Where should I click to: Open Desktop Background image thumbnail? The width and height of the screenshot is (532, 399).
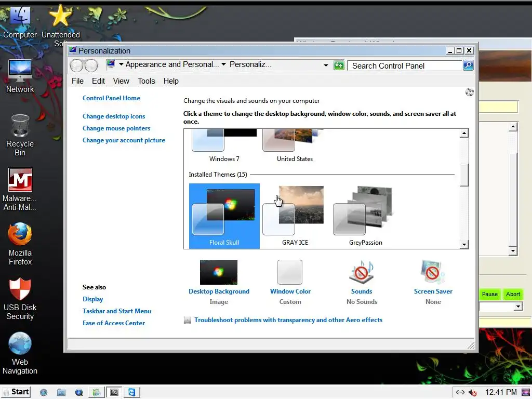pyautogui.click(x=219, y=272)
